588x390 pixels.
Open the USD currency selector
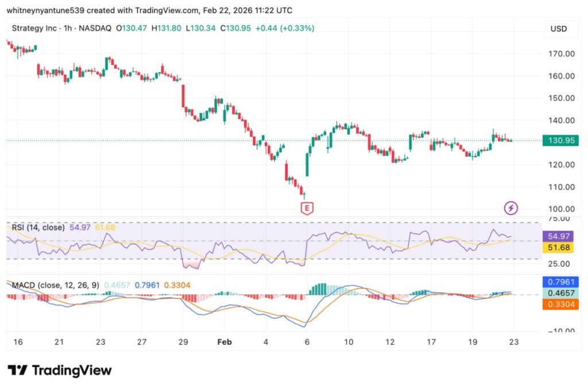pos(559,29)
